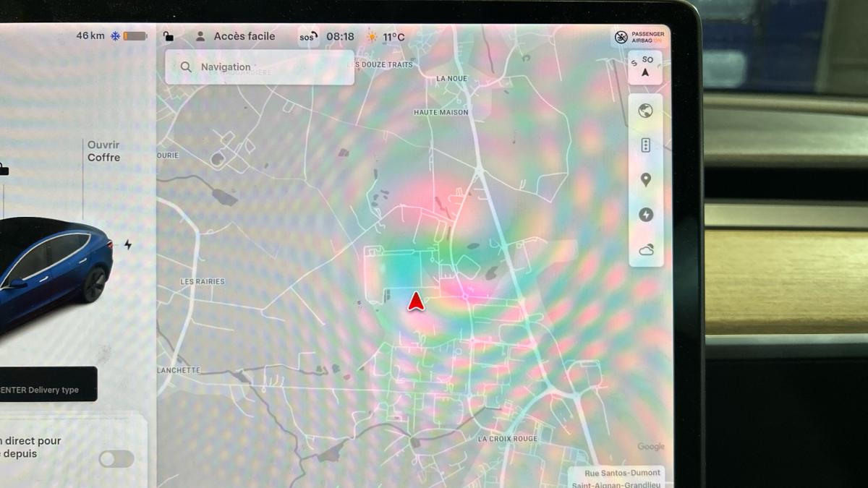Viewport: 868px width, 488px height.
Task: Show charging stations with lightning icon
Action: 646,215
